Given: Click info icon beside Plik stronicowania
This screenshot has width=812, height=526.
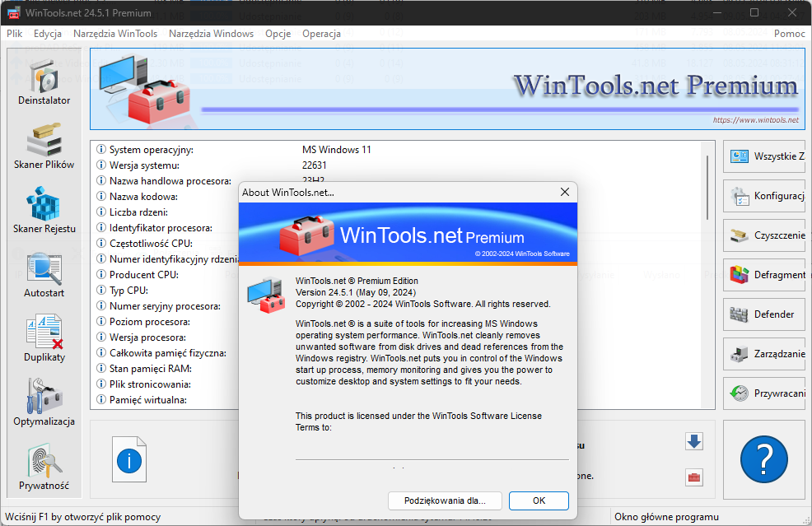Looking at the screenshot, I should click(101, 384).
